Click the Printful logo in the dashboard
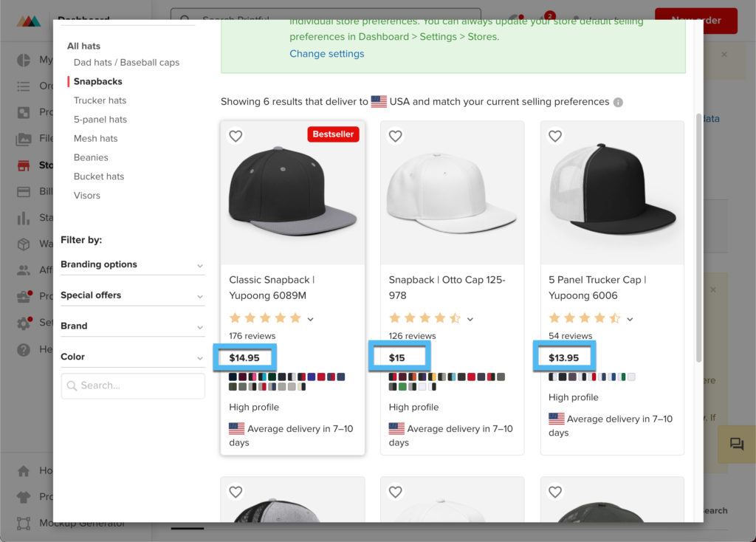Image resolution: width=756 pixels, height=542 pixels. click(x=29, y=21)
